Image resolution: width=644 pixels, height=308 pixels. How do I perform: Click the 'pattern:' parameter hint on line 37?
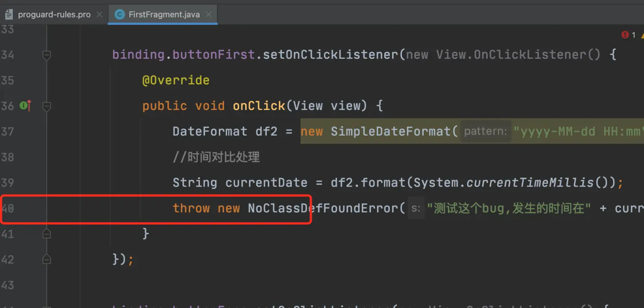coord(486,131)
